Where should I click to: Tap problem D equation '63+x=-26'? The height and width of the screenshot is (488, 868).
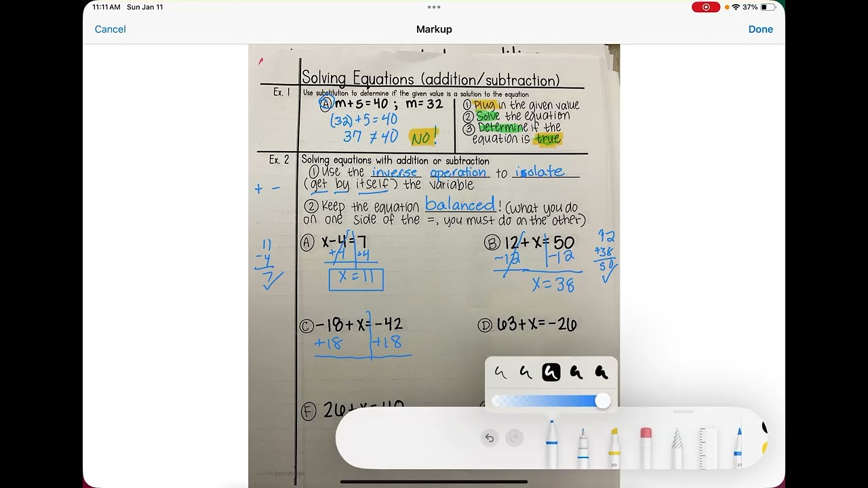pyautogui.click(x=536, y=325)
